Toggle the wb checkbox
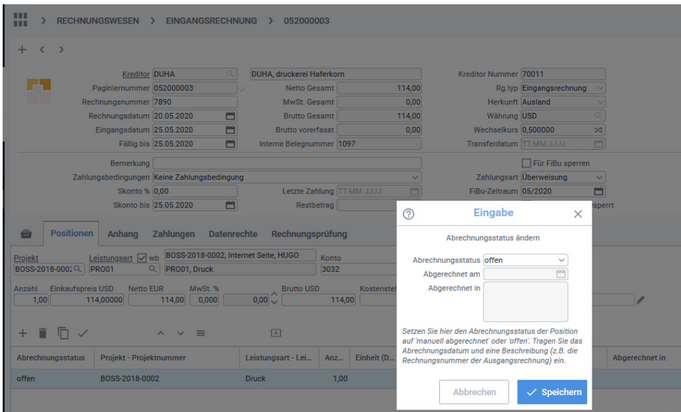Screen dimensions: 681x412 coord(141,258)
